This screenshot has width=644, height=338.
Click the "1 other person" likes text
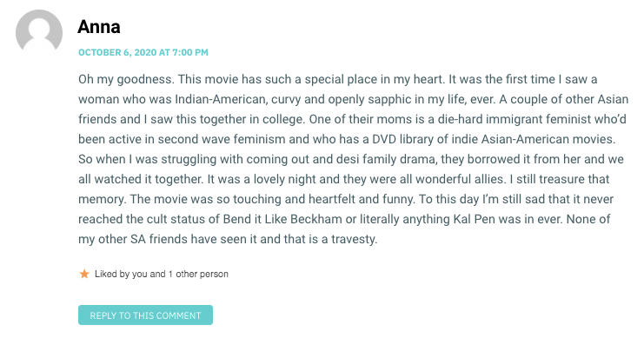tap(198, 274)
